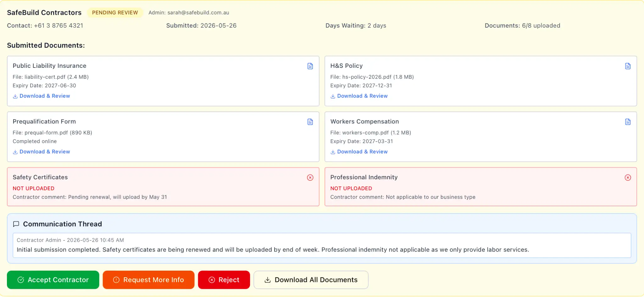Accept Contractor with the green button
The image size is (644, 297).
point(53,280)
